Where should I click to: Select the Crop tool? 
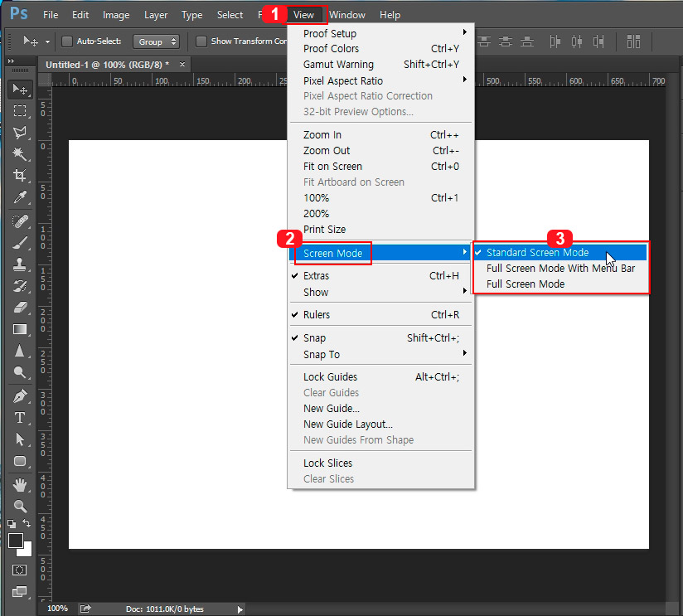[20, 175]
